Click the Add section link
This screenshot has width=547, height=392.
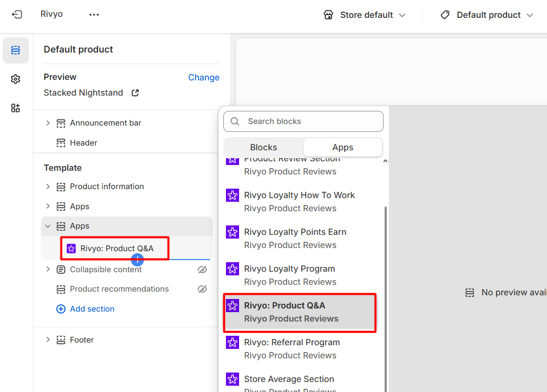coord(92,309)
